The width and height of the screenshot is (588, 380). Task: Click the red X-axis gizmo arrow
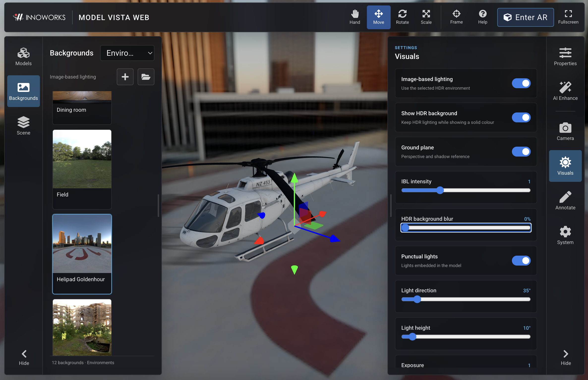click(x=323, y=214)
